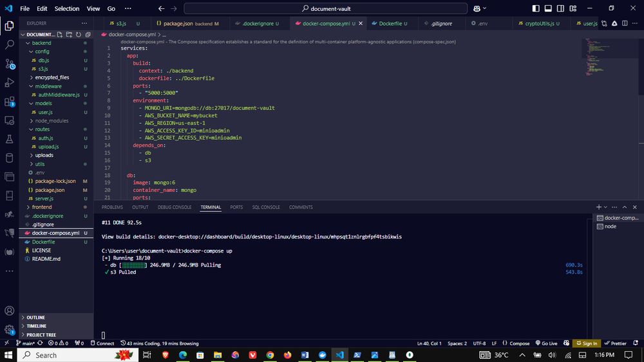Click the Go Live status bar button
This screenshot has width=644, height=362.
pyautogui.click(x=546, y=343)
